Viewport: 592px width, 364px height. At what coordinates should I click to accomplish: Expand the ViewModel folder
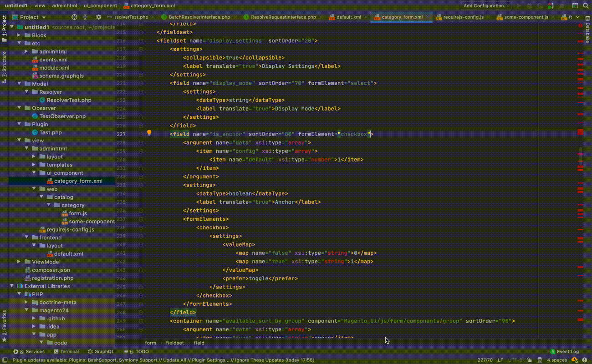[x=19, y=262]
